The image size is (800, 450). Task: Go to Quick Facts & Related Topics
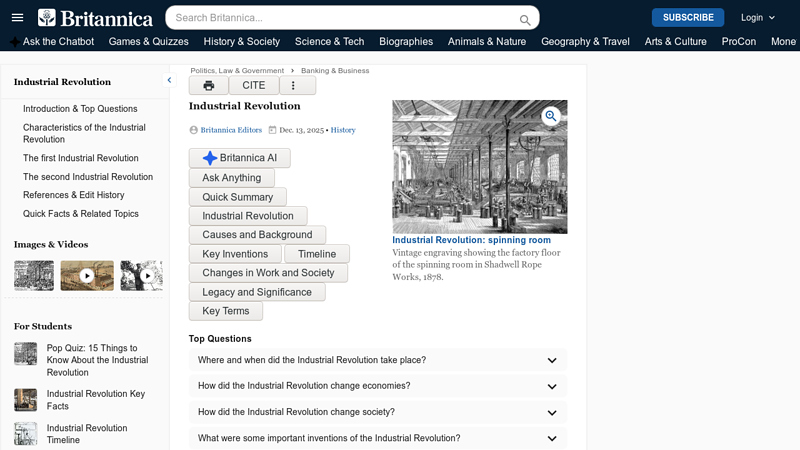click(x=81, y=214)
